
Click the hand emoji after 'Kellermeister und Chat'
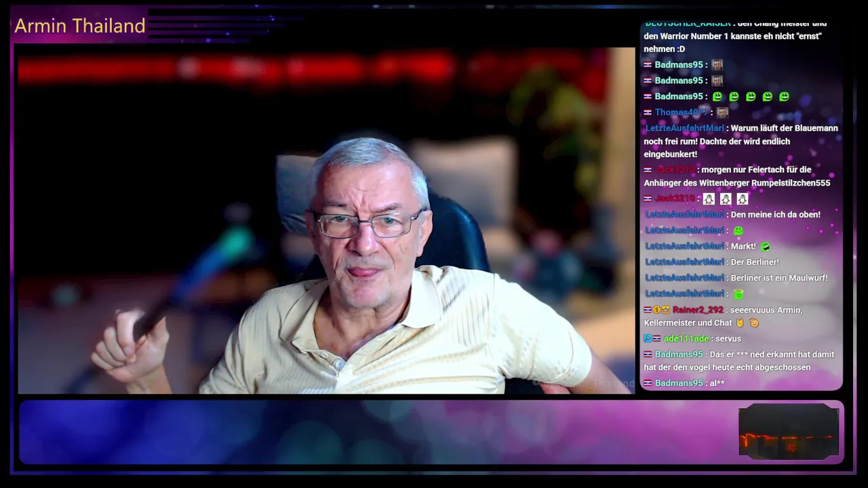click(x=740, y=323)
